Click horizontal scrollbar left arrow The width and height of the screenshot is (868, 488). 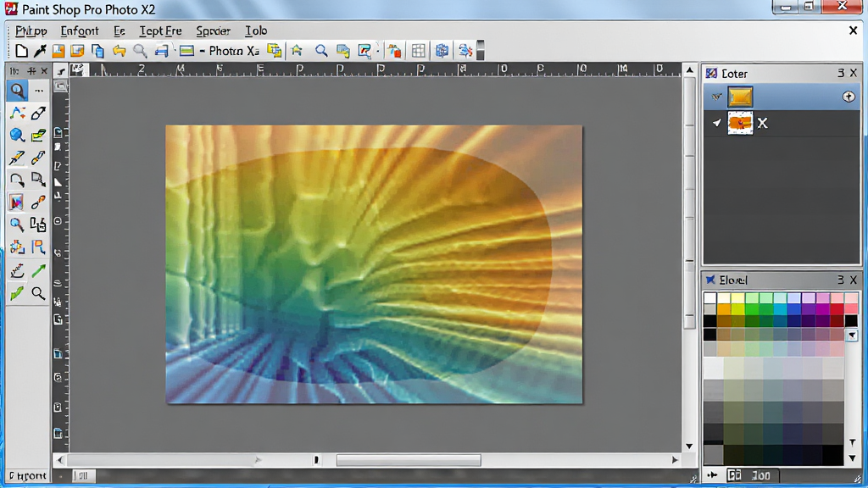pyautogui.click(x=60, y=460)
